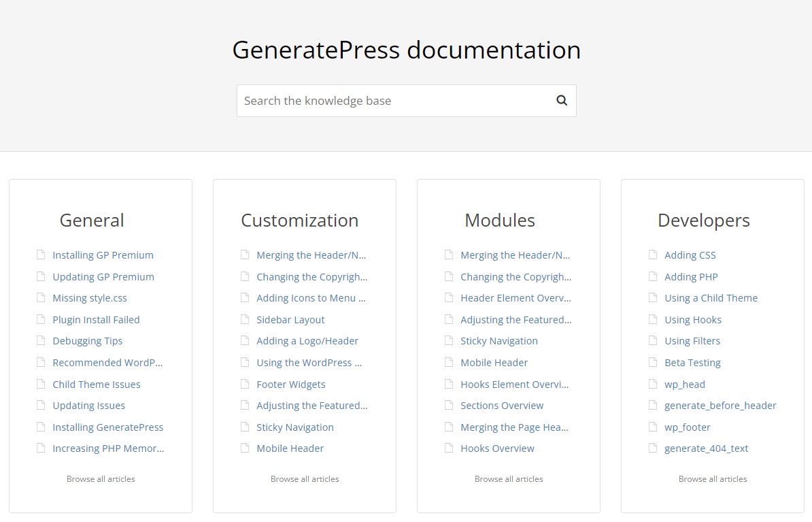Click document icon beside Using Filters
812x522 pixels.
tap(652, 340)
